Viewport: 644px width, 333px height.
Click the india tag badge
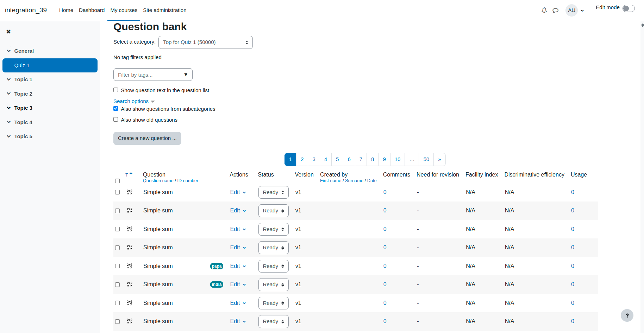click(217, 284)
